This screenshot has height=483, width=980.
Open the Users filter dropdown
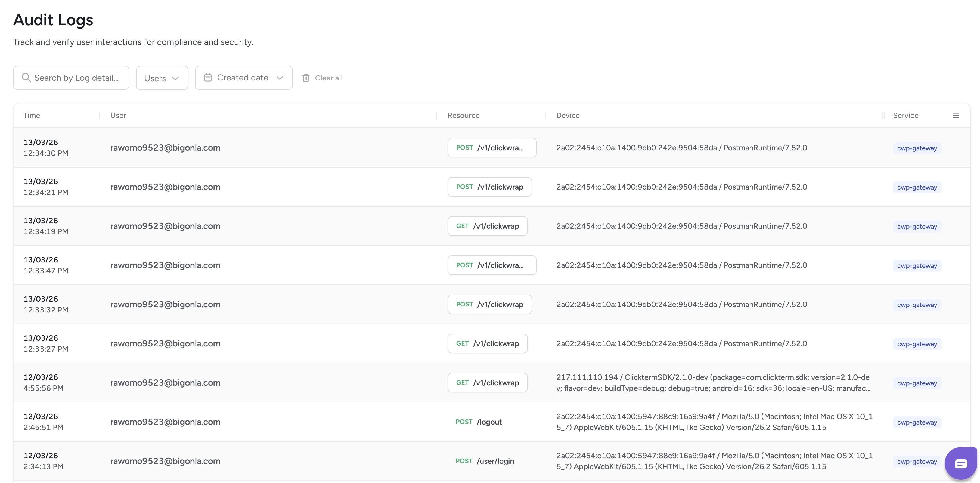[162, 77]
